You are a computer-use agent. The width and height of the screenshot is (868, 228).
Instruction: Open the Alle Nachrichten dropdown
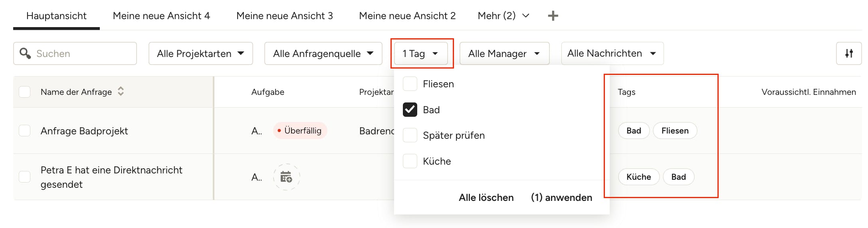click(612, 53)
